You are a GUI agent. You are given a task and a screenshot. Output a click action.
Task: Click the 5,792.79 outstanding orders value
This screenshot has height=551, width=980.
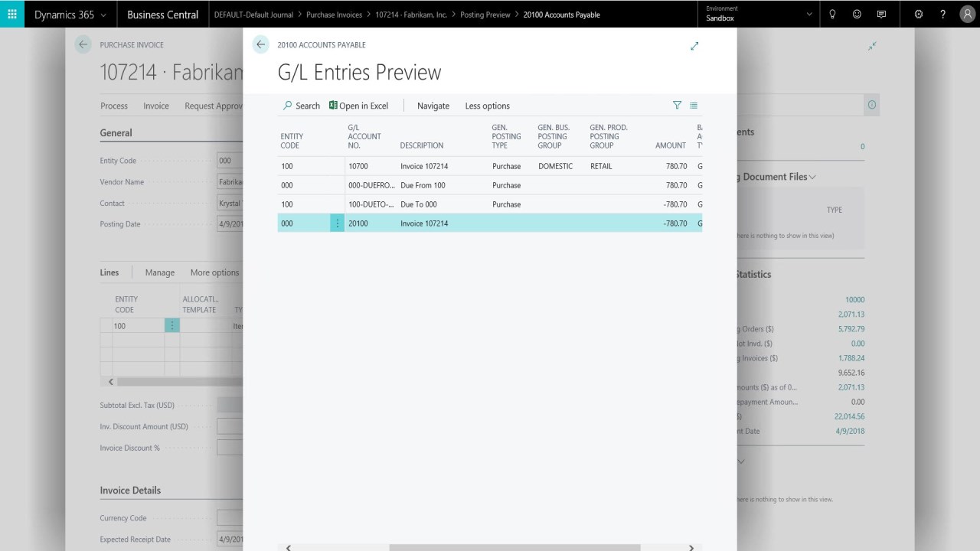tap(851, 329)
